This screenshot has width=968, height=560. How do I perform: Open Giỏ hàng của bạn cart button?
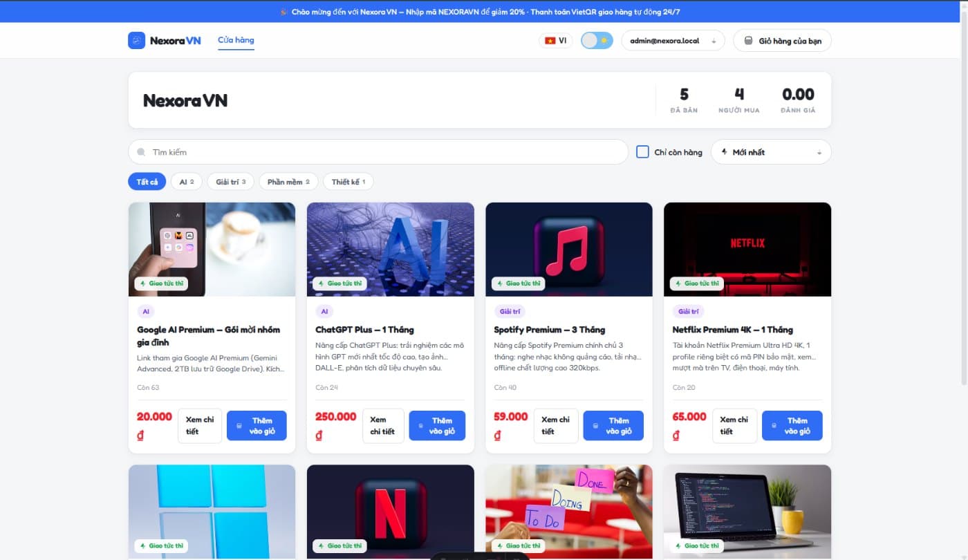783,41
